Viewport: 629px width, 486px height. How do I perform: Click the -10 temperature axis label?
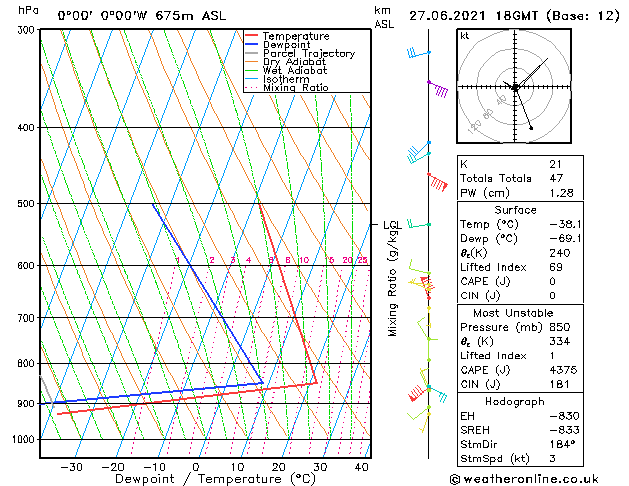[154, 467]
